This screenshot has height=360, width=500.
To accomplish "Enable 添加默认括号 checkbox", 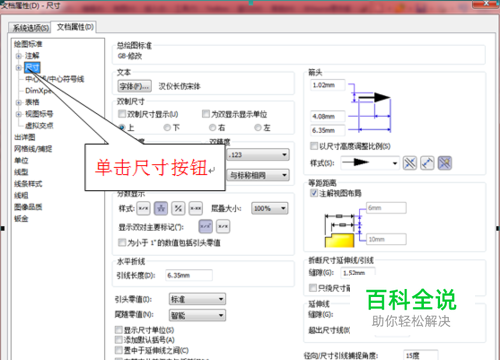I will pyautogui.click(x=119, y=340).
